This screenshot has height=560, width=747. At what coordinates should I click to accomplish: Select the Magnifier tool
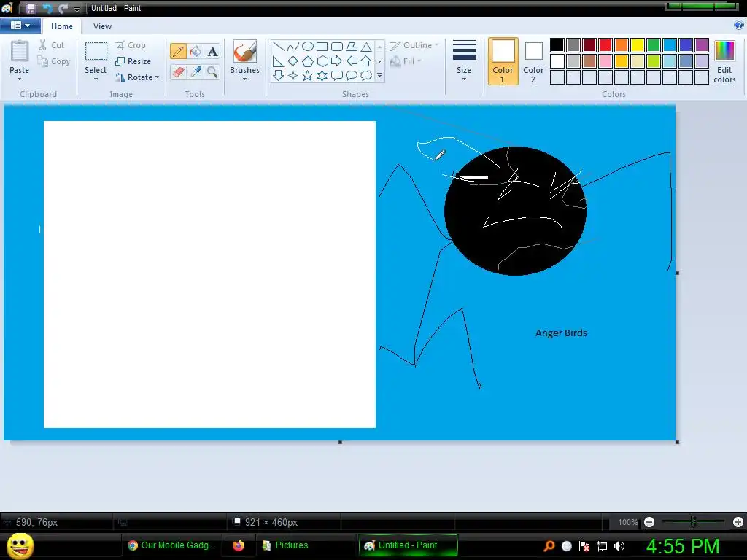[212, 72]
